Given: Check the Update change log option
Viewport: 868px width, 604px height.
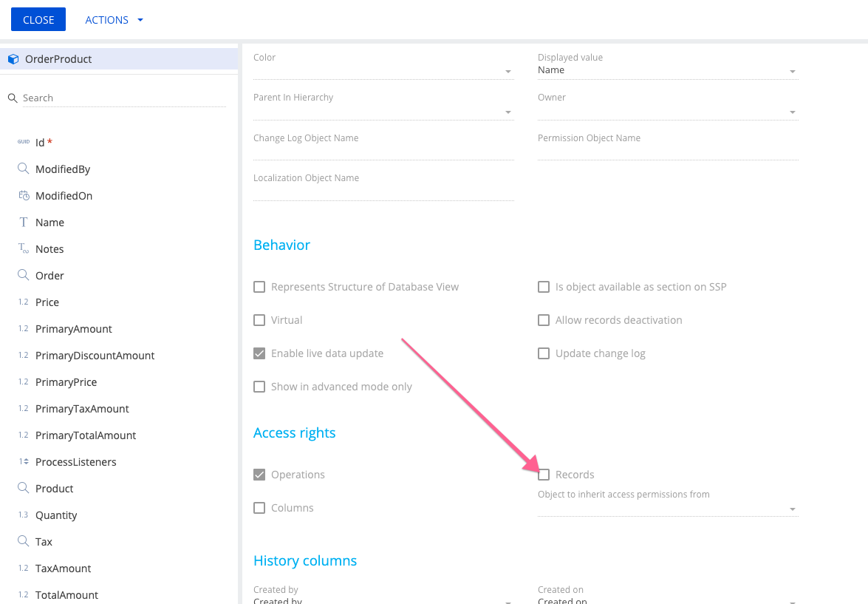Looking at the screenshot, I should (544, 353).
